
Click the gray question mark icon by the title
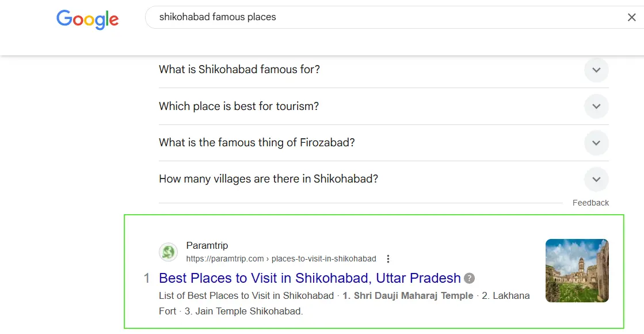point(469,278)
